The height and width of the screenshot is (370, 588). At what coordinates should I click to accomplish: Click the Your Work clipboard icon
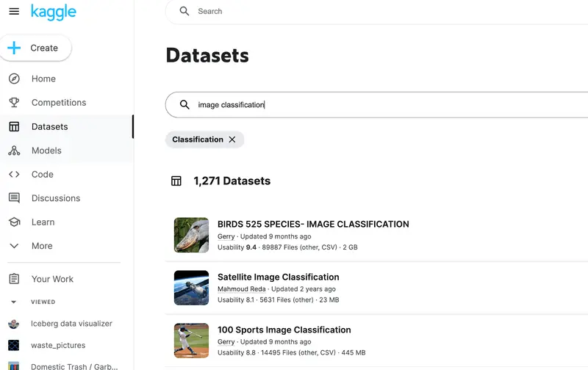14,279
